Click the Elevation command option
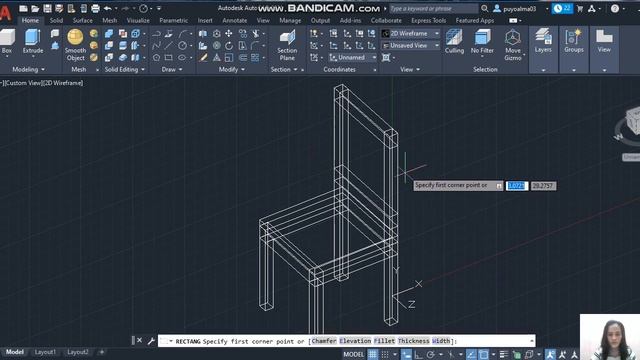640x360 pixels. tap(355, 341)
